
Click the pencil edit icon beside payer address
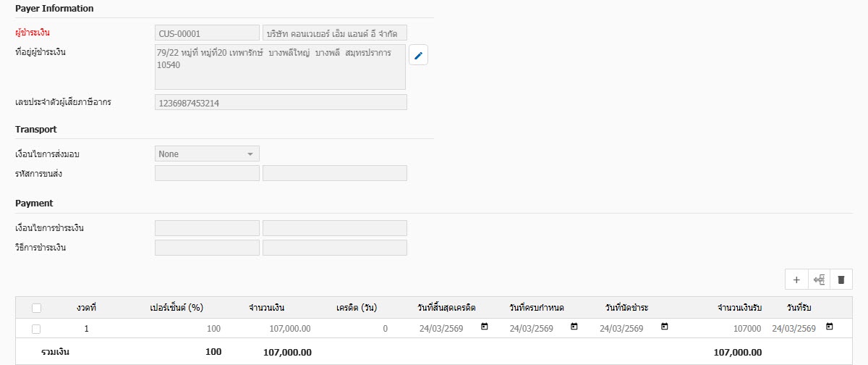point(418,55)
